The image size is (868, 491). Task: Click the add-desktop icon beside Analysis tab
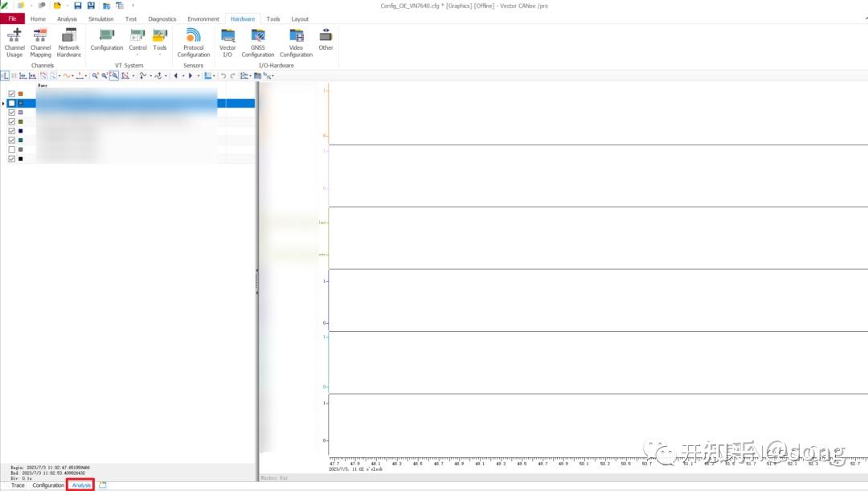[x=102, y=485]
